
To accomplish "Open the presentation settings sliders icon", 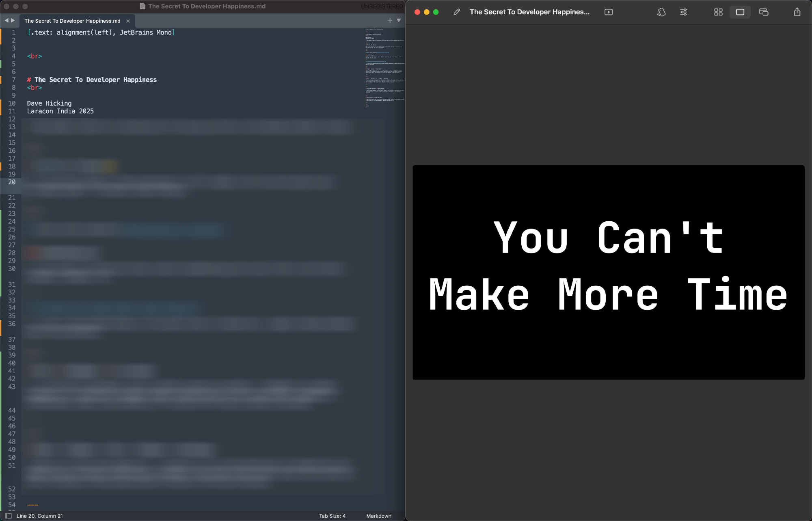I will click(x=684, y=12).
